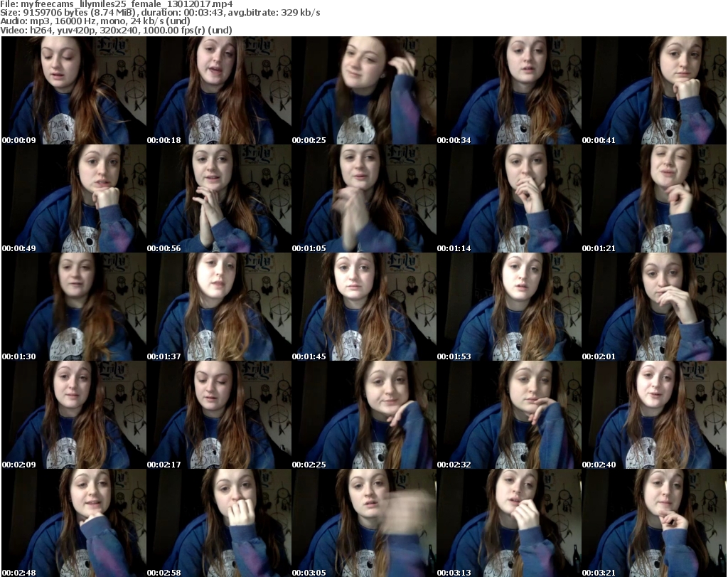Select the thumbnail stamped 00:00:49
Viewport: 728px width, 577px height.
74,198
